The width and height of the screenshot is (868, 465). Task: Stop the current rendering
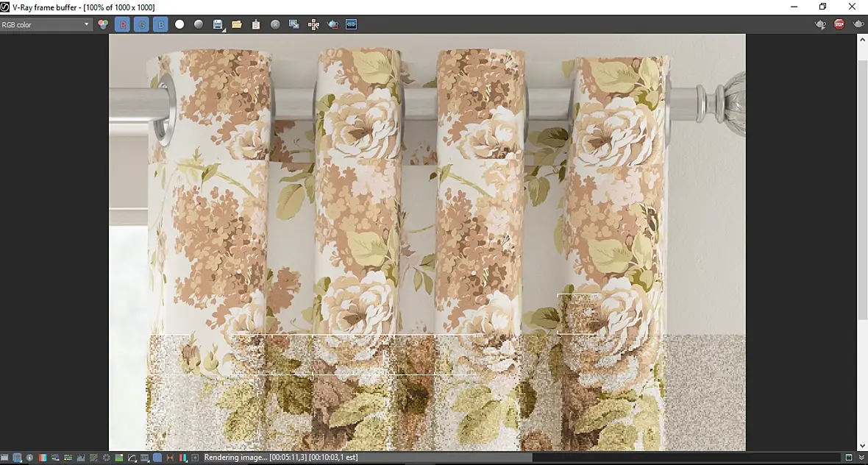[x=839, y=24]
